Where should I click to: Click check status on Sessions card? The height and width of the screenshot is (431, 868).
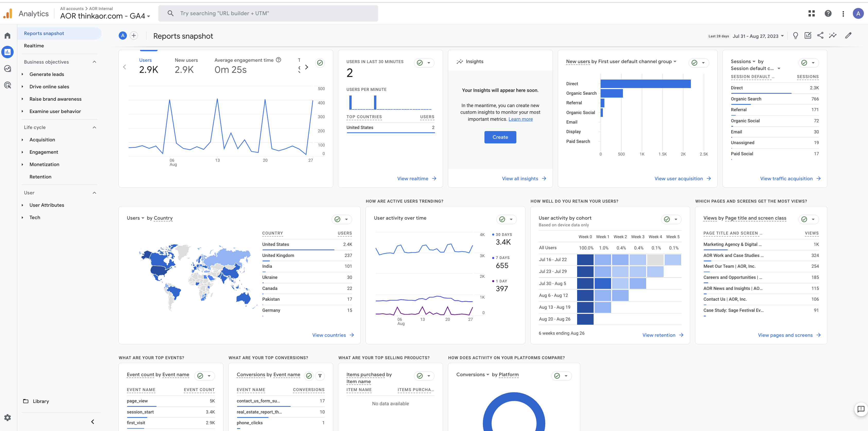tap(804, 63)
